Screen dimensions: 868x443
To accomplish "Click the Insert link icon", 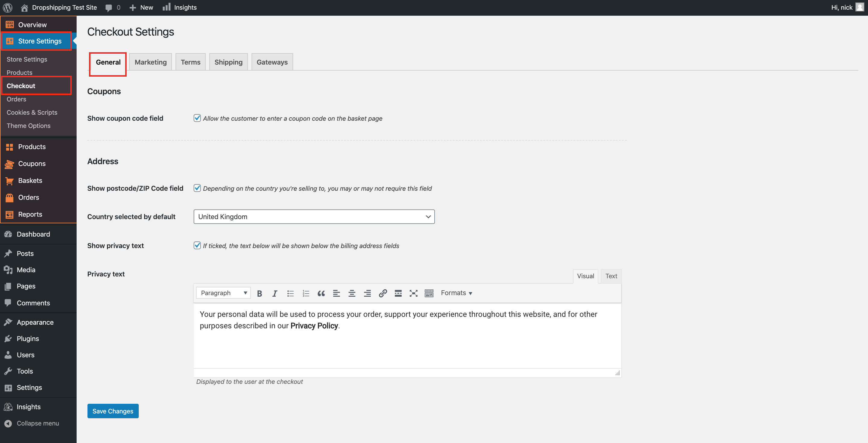I will pyautogui.click(x=382, y=293).
